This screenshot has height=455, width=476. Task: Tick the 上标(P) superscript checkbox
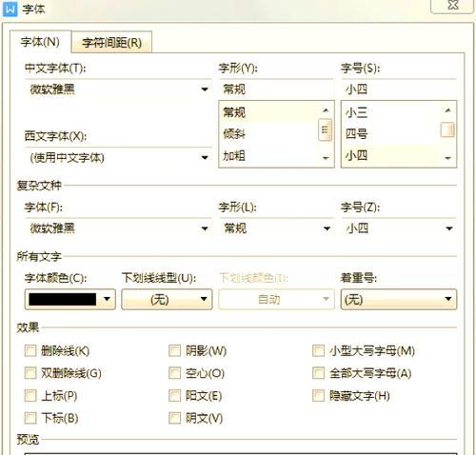coord(30,396)
